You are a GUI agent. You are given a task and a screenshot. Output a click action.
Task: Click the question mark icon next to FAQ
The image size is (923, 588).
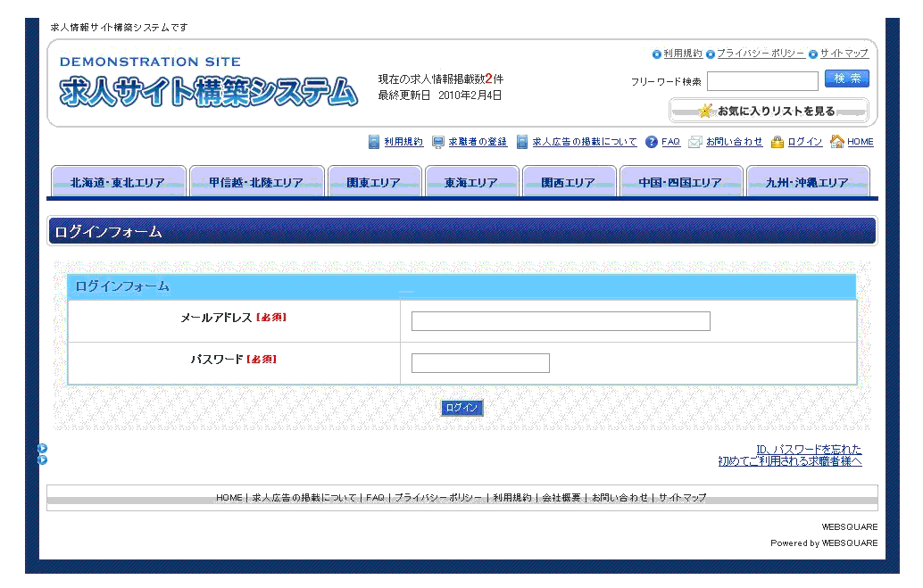(650, 142)
